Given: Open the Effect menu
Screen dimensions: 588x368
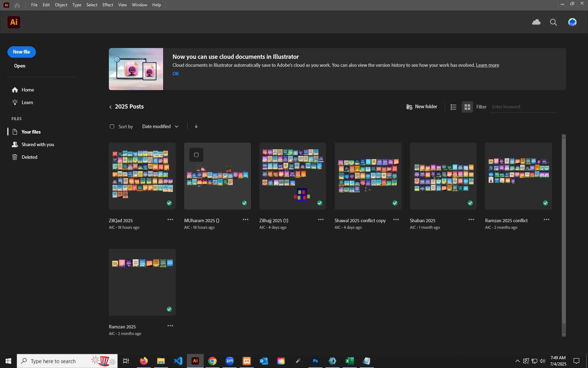Looking at the screenshot, I should point(108,5).
